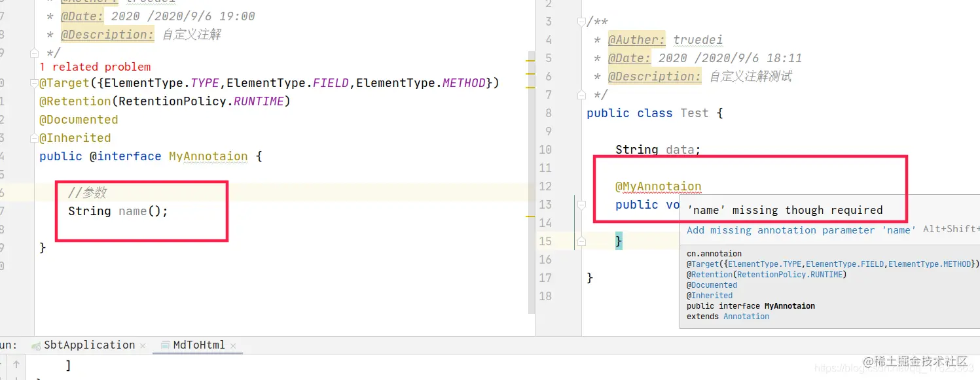Click the '1 related problem' hint

(x=95, y=67)
